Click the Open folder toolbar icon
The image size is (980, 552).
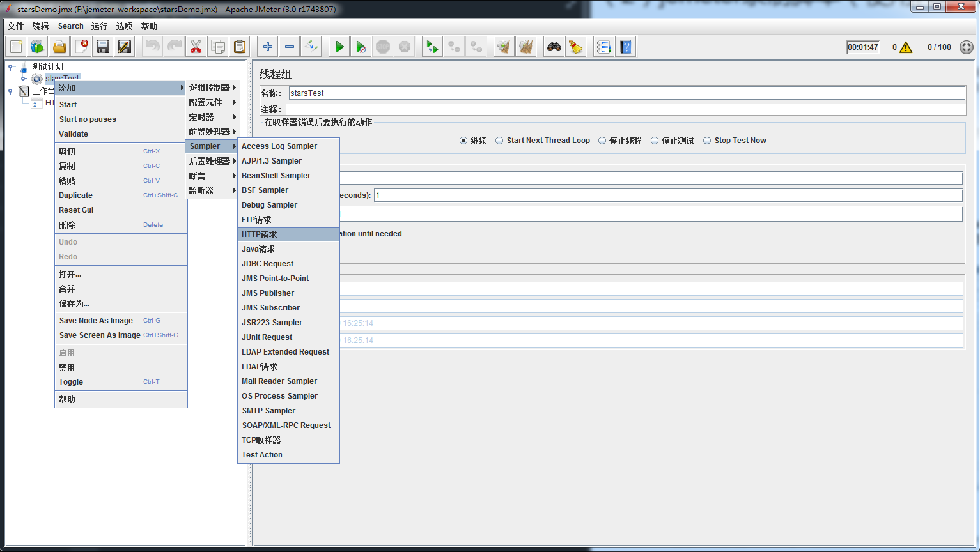(59, 47)
